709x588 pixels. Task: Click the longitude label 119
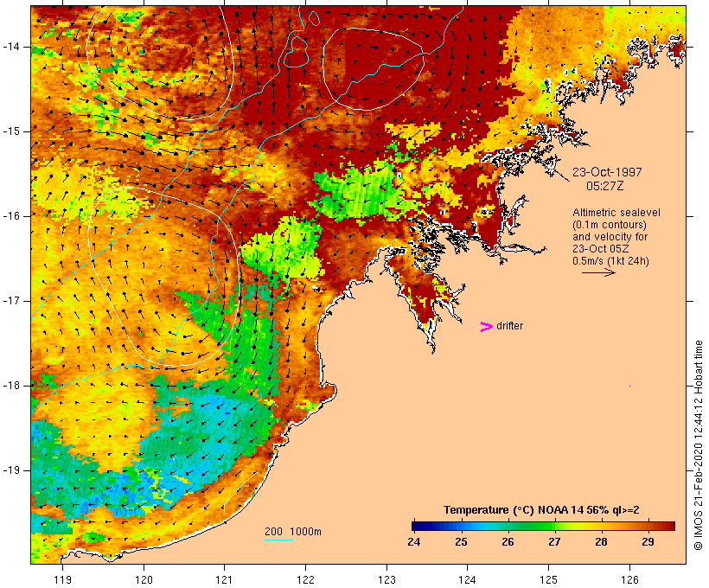(x=62, y=579)
